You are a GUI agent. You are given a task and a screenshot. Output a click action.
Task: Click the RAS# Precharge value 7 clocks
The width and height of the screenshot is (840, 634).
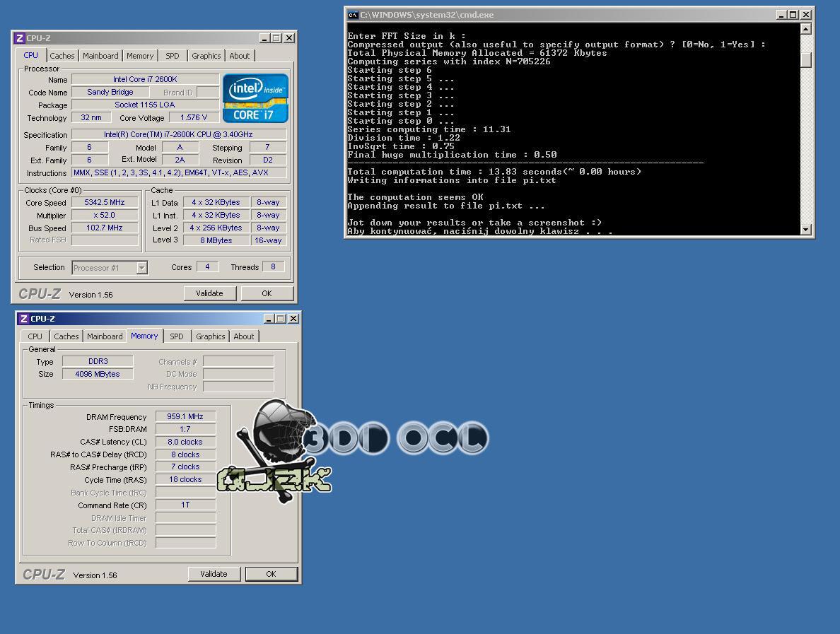185,467
